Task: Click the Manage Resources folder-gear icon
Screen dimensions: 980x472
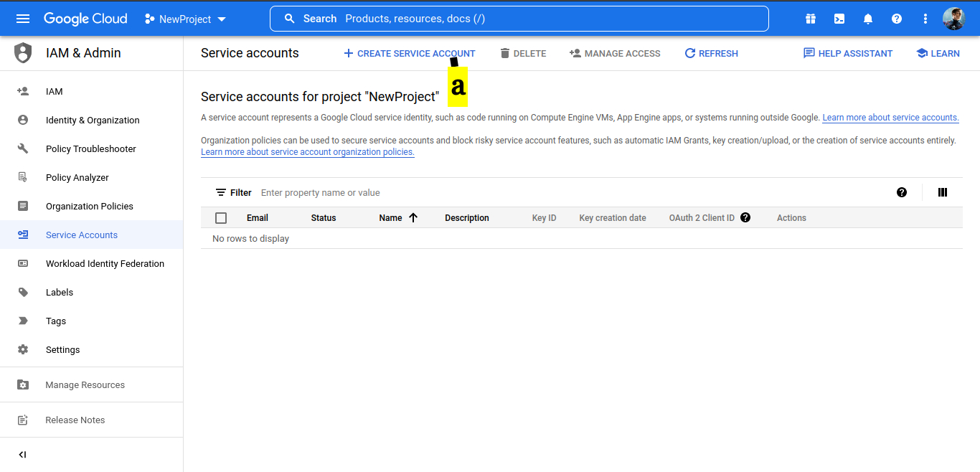Action: 23,384
